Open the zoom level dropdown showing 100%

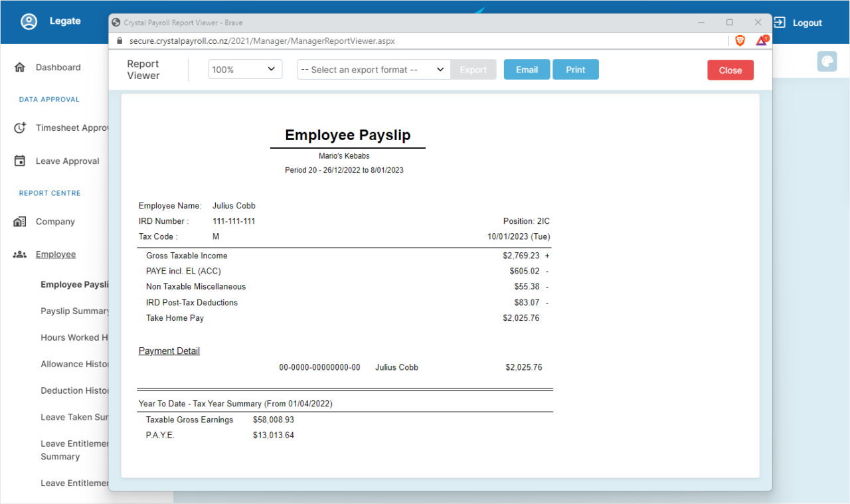244,68
